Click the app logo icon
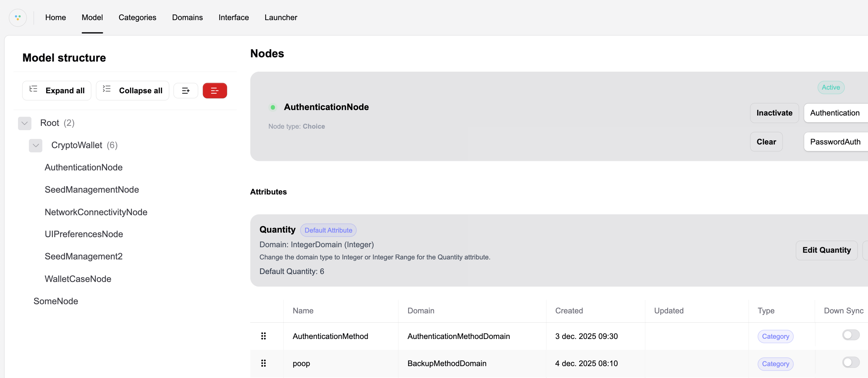 (18, 17)
